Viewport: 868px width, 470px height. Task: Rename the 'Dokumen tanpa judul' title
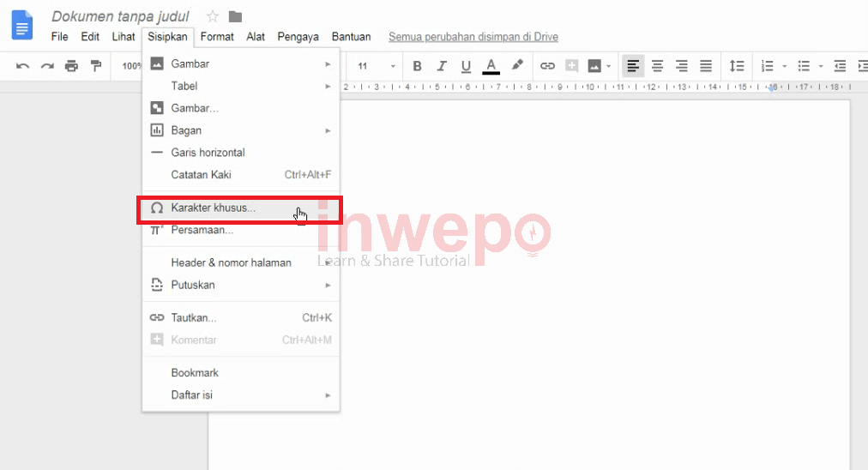pyautogui.click(x=121, y=16)
